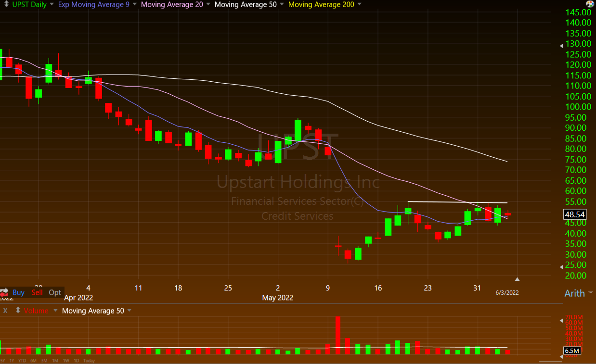596x364 pixels.
Task: Click the Sell button
Action: (37, 292)
